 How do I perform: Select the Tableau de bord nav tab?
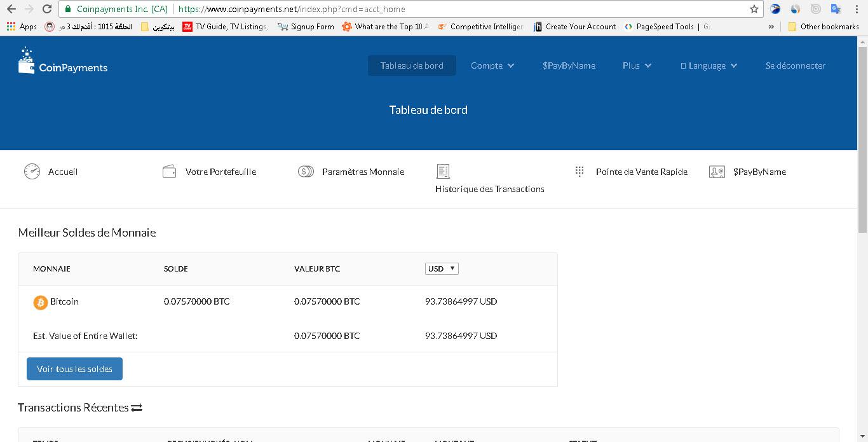pyautogui.click(x=412, y=66)
